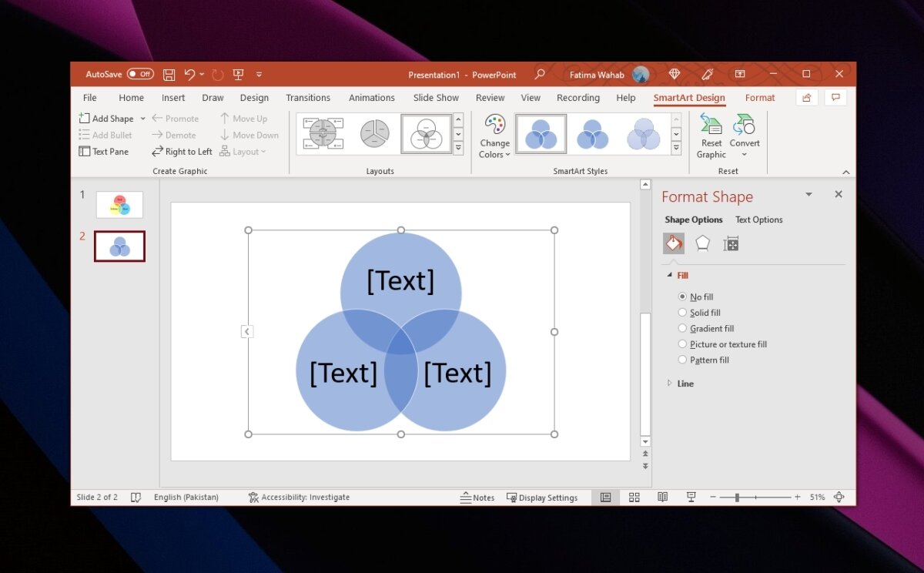
Task: Click the Notes button in the status bar
Action: point(477,497)
